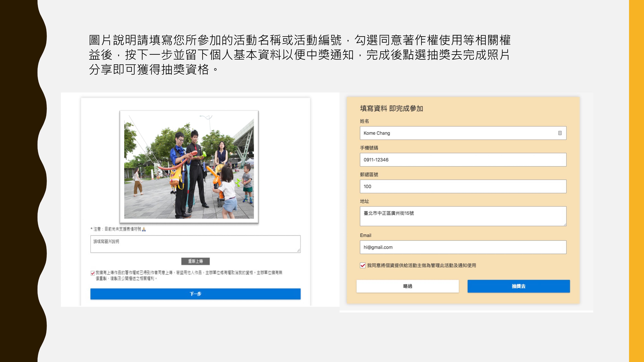Toggle the personal data consent checkbox
Screen dimensions: 644x362
point(363,265)
